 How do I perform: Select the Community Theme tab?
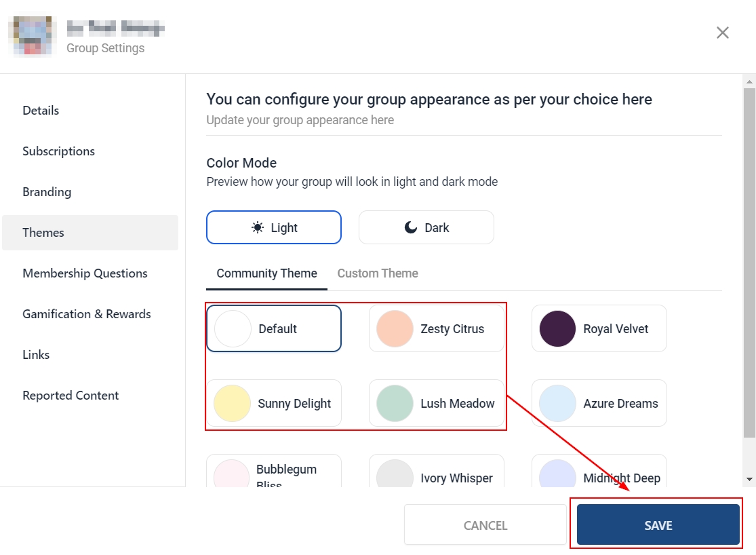coord(266,273)
